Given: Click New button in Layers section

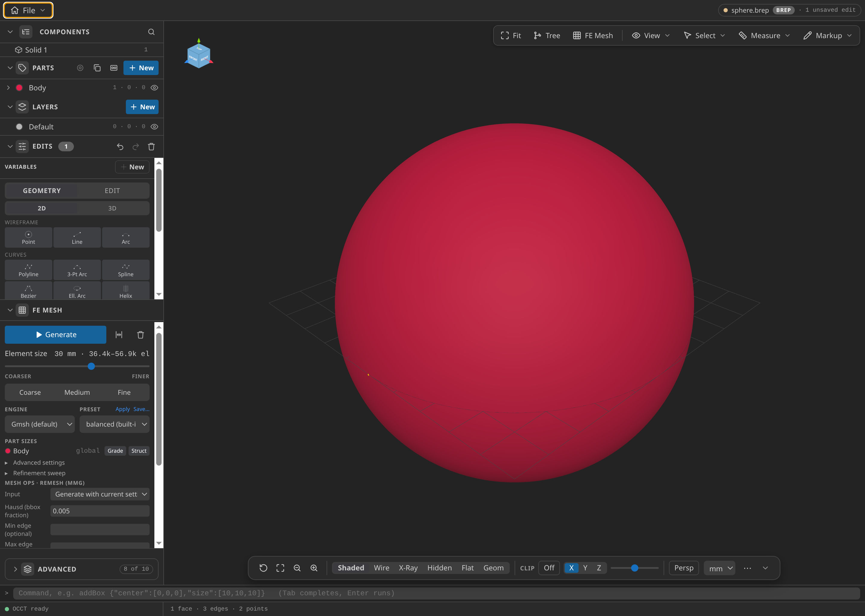Looking at the screenshot, I should 142,107.
